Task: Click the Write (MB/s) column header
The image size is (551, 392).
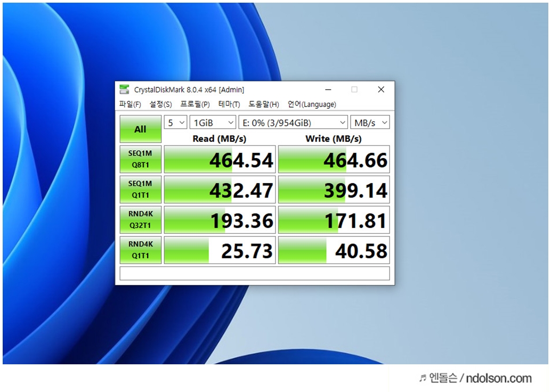Action: (x=334, y=138)
